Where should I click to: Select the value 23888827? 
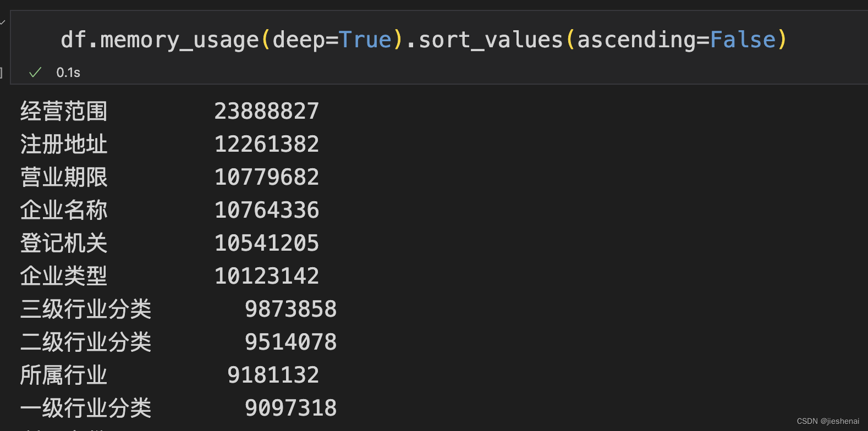(267, 111)
